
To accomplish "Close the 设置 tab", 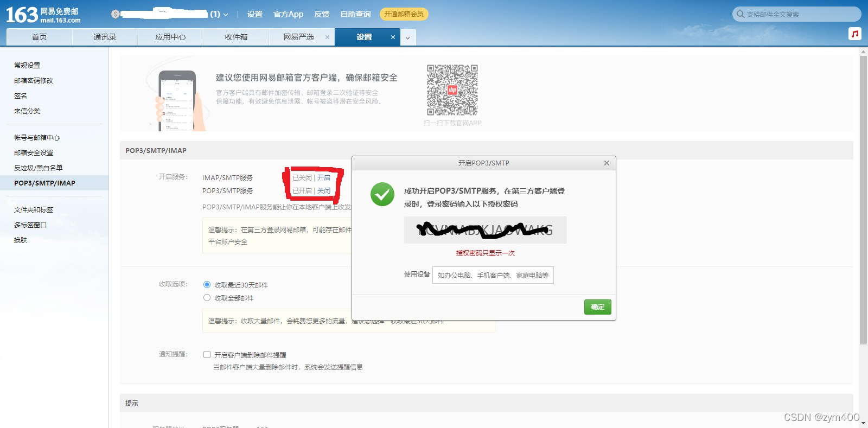I will (393, 37).
